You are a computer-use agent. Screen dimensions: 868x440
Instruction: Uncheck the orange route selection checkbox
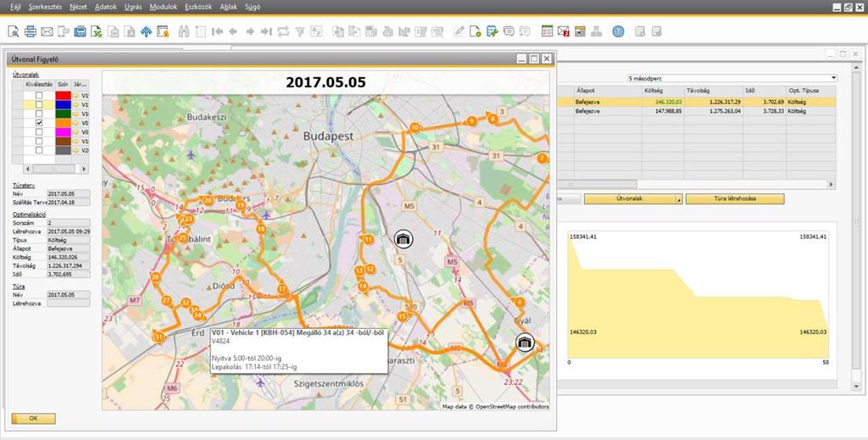[x=39, y=123]
